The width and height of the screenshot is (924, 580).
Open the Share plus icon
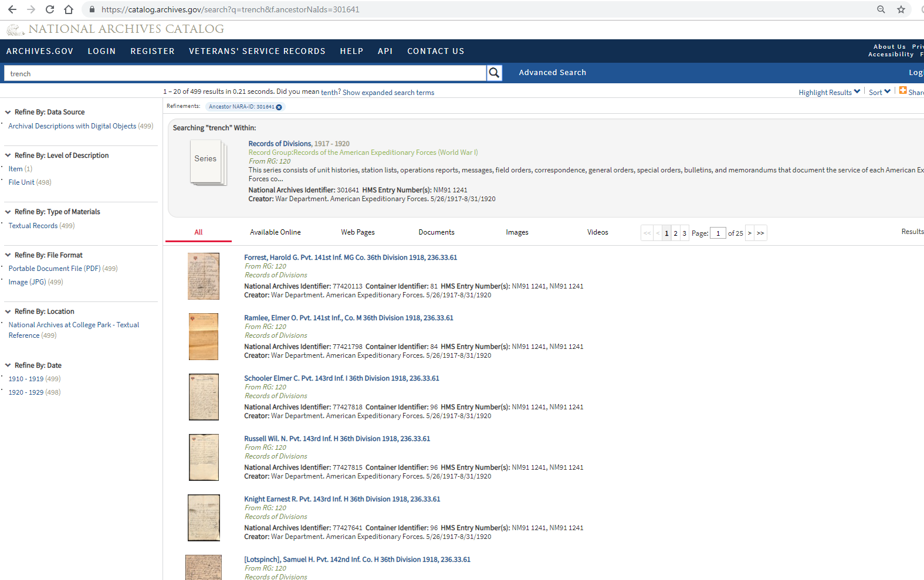pos(903,90)
